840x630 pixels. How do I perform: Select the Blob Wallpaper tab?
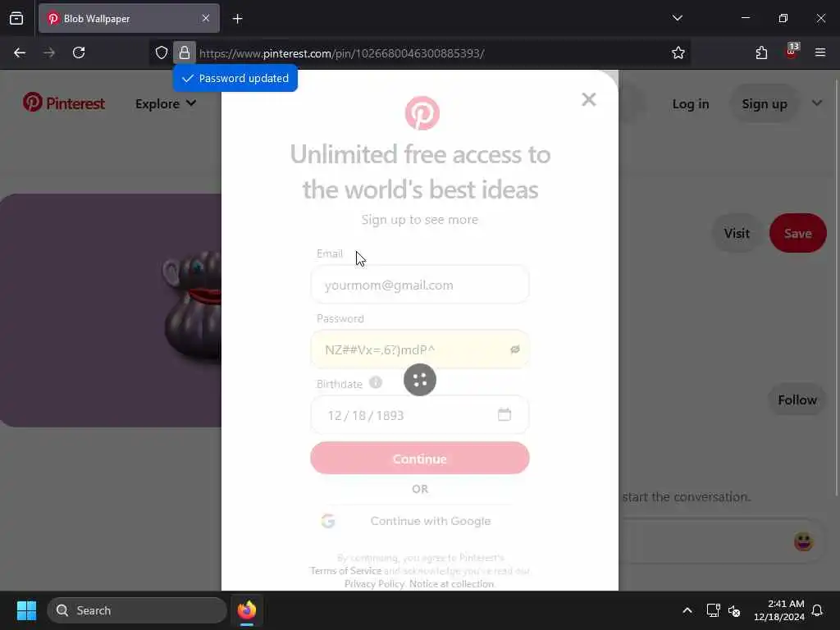coord(129,18)
